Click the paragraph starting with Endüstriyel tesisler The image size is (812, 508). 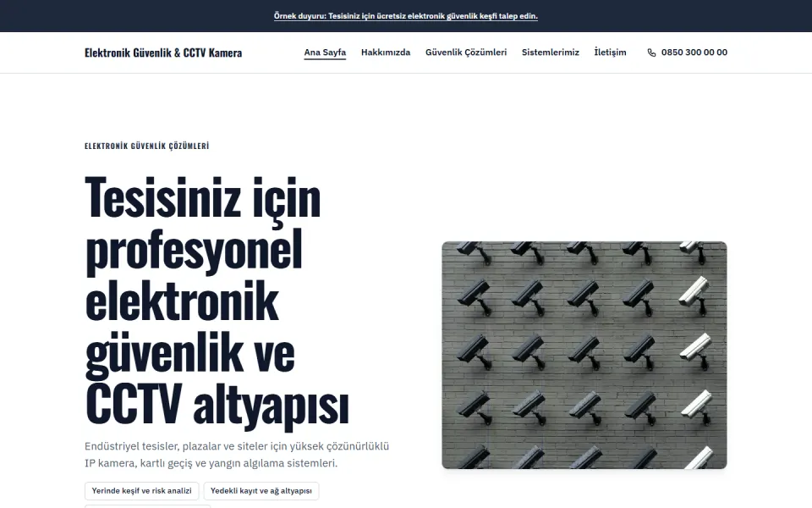237,455
